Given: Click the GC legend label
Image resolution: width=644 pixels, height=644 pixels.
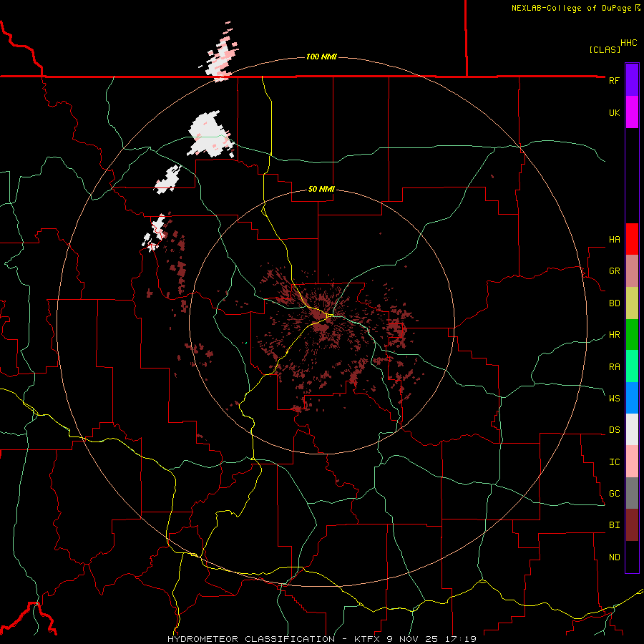Looking at the screenshot, I should 614,494.
